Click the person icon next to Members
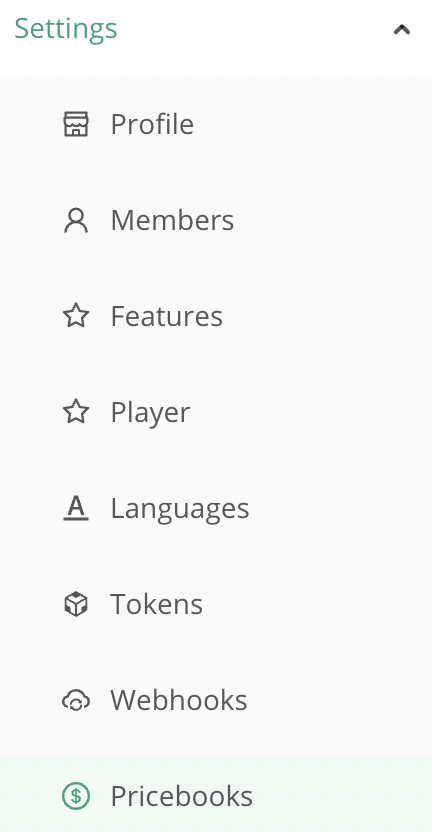432x832 pixels. tap(76, 220)
